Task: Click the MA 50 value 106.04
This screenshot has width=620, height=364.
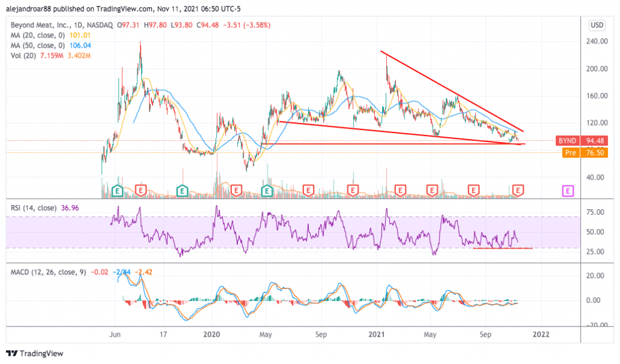Action: point(80,45)
